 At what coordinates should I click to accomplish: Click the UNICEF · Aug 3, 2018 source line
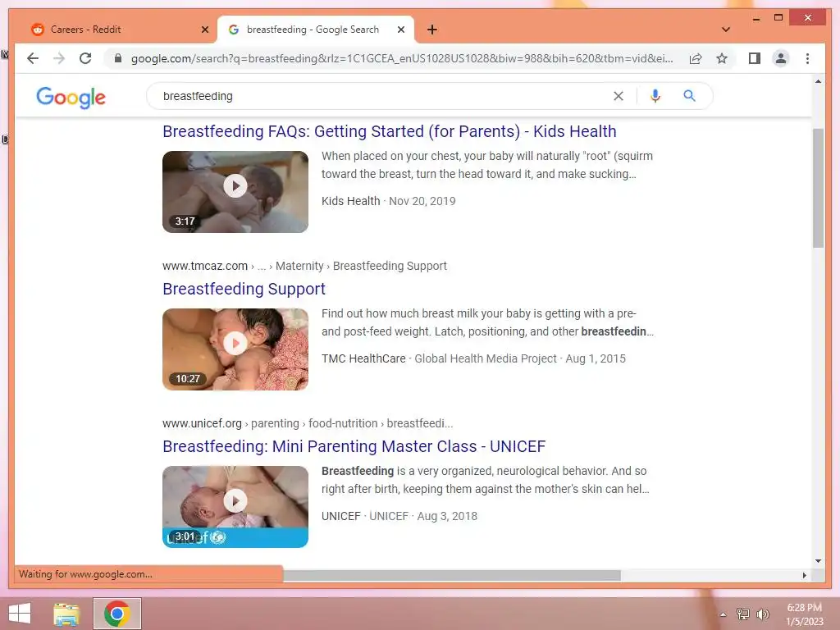(399, 516)
